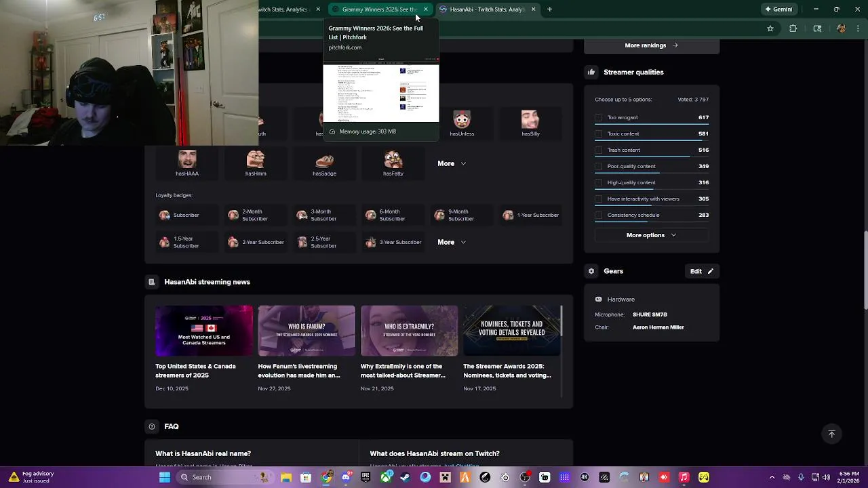Edit the Gears section
Screen dimensions: 868x488
701,271
